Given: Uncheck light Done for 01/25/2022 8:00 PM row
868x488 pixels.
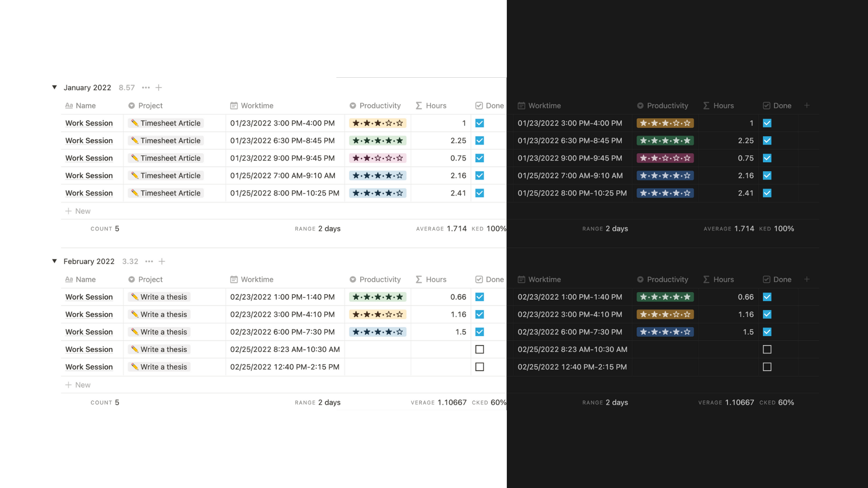Looking at the screenshot, I should click(480, 193).
